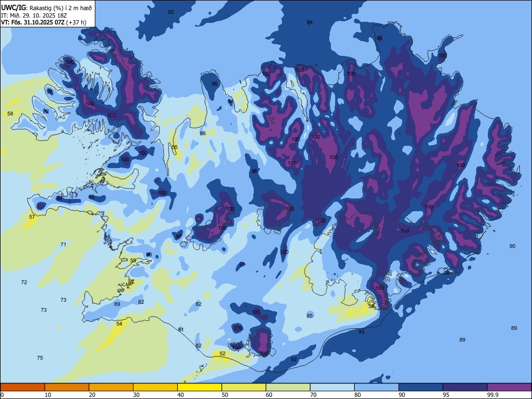Image resolution: width=532 pixels, height=399 pixels.
Task: Click the legend tick label '60'
Action: coord(269,395)
